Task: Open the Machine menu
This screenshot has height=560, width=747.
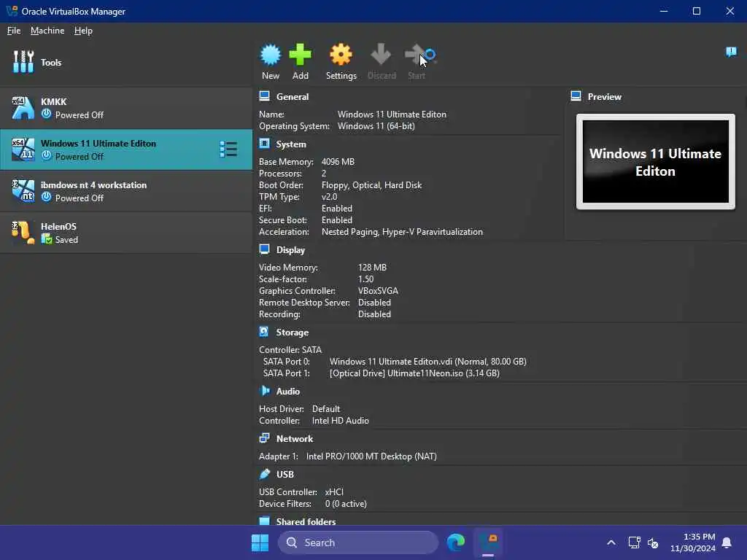Action: (47, 31)
